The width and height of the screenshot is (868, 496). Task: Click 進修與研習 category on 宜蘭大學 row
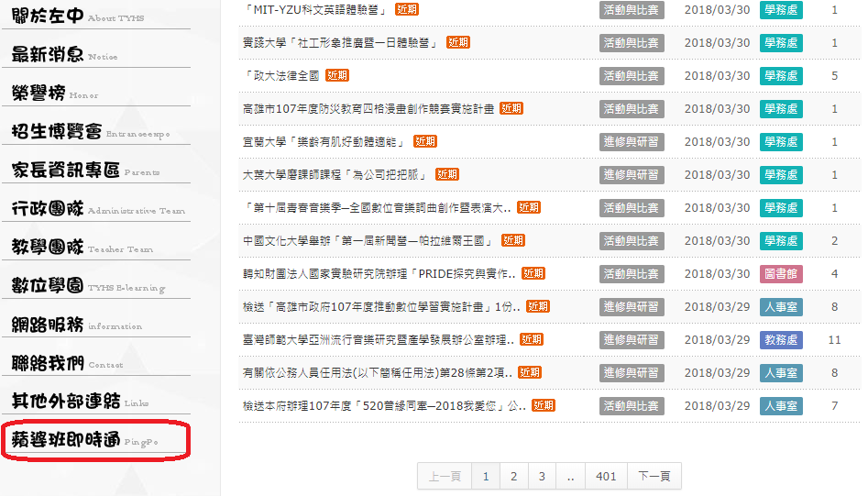632,142
